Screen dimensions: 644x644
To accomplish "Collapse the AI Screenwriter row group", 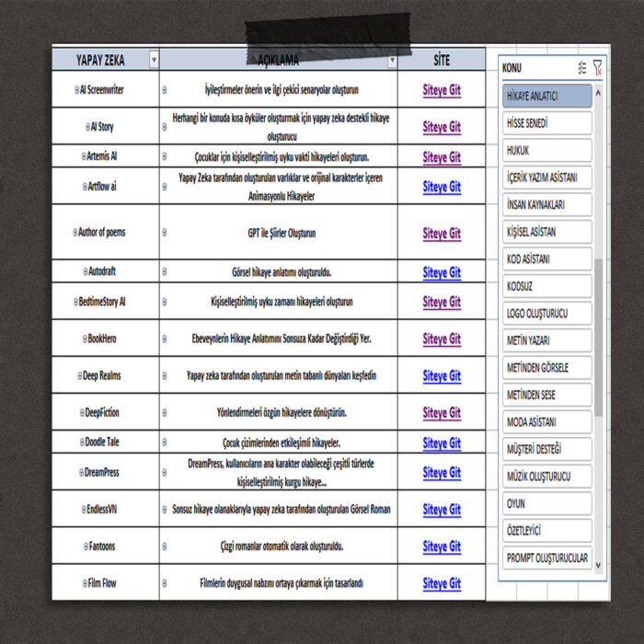I will tap(76, 90).
